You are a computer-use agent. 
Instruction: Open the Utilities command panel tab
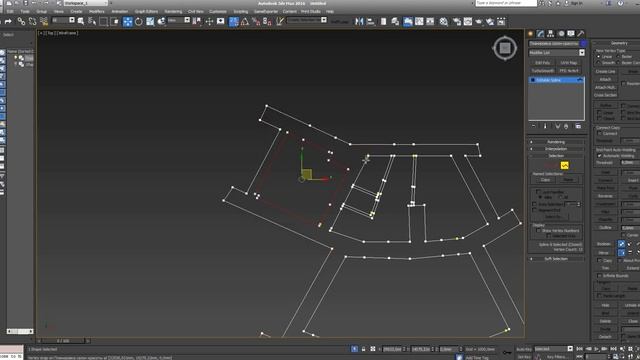pos(580,33)
